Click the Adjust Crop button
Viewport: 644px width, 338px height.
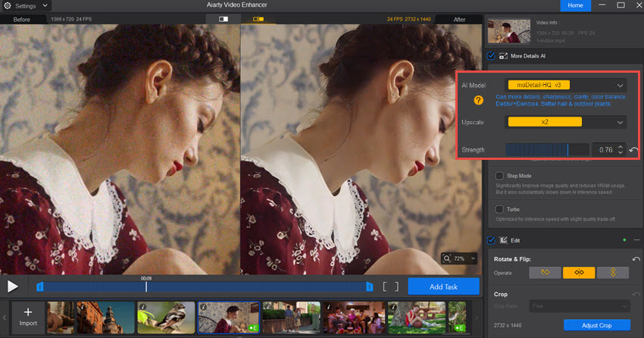(597, 325)
